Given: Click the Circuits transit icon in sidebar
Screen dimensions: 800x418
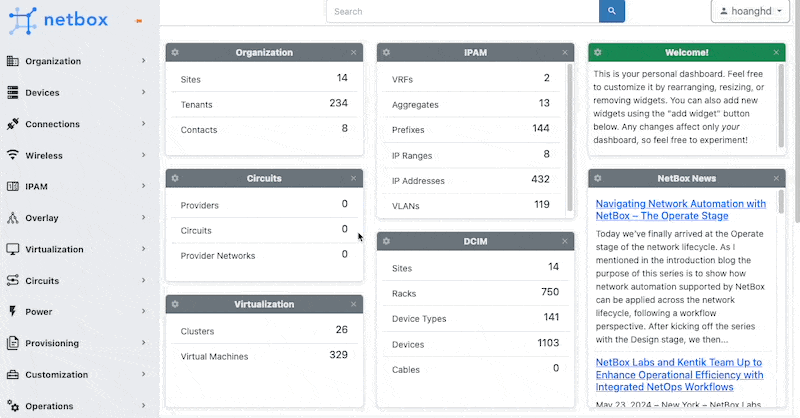Looking at the screenshot, I should [13, 281].
